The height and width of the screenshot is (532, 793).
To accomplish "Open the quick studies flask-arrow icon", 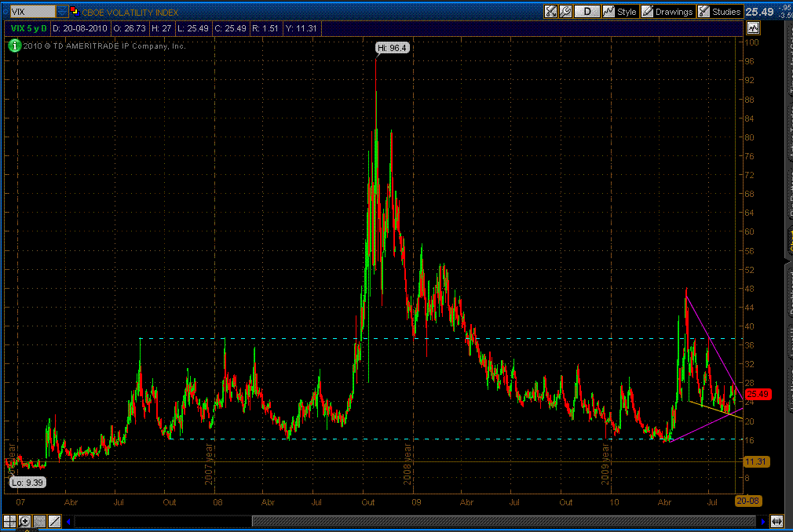I will coord(550,12).
